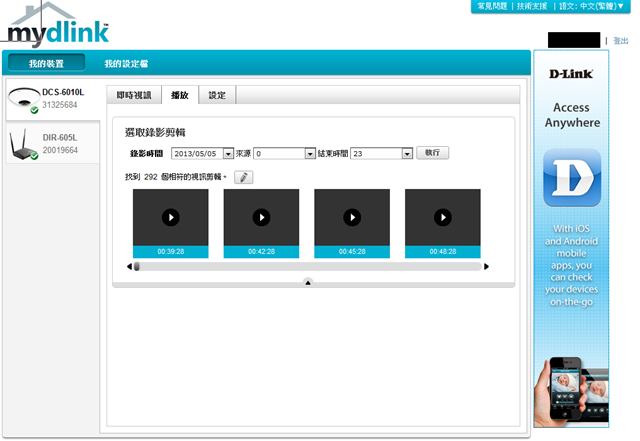Open the 我的設定檔 navigation tab
The height and width of the screenshot is (441, 640).
pyautogui.click(x=126, y=64)
